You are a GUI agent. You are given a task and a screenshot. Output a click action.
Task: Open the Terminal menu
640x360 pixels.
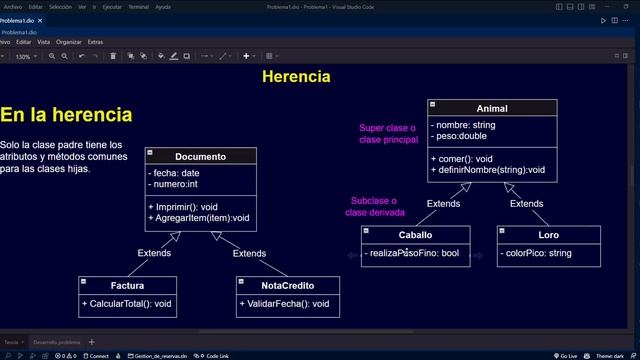pos(138,7)
